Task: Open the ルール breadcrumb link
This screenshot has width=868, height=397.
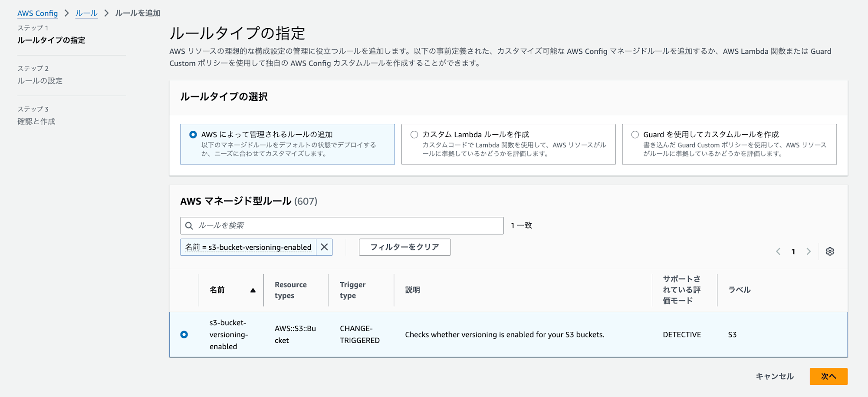Action: coord(86,13)
